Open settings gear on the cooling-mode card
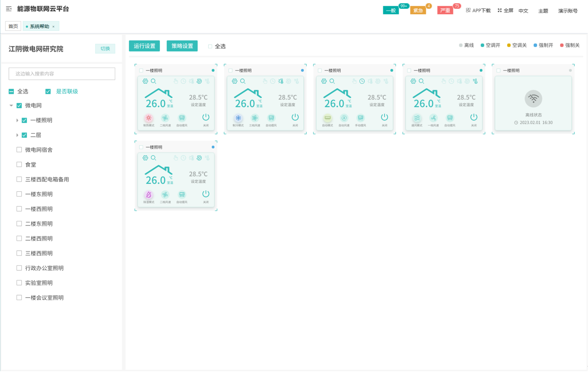Image resolution: width=588 pixels, height=372 pixels. coord(235,81)
